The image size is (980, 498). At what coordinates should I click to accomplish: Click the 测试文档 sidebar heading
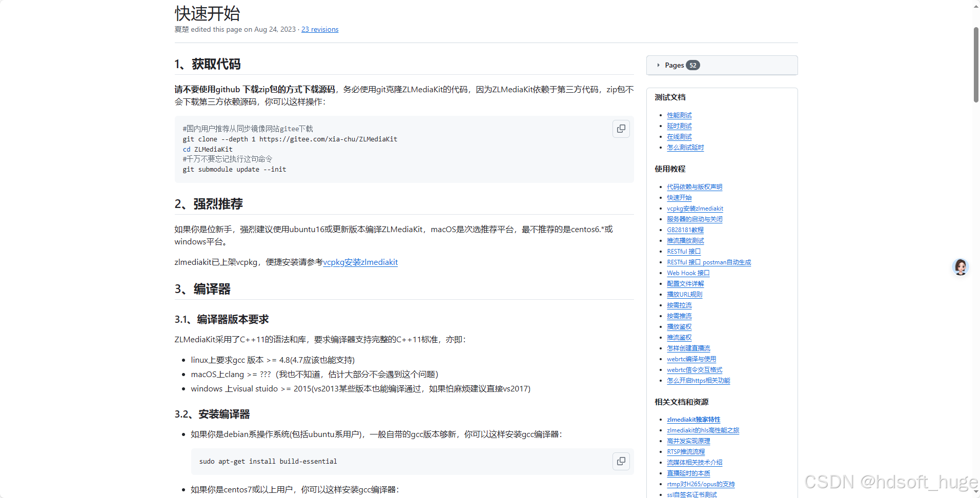coord(670,97)
